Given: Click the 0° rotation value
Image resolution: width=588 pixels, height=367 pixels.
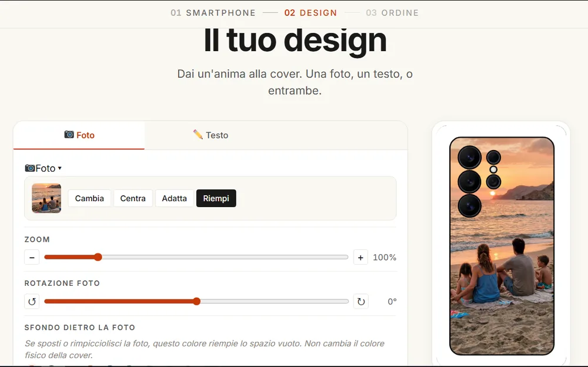Looking at the screenshot, I should 392,301.
